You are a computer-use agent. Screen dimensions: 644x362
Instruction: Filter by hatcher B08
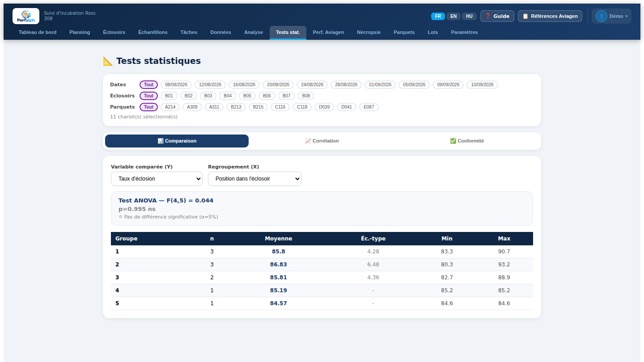coord(306,96)
